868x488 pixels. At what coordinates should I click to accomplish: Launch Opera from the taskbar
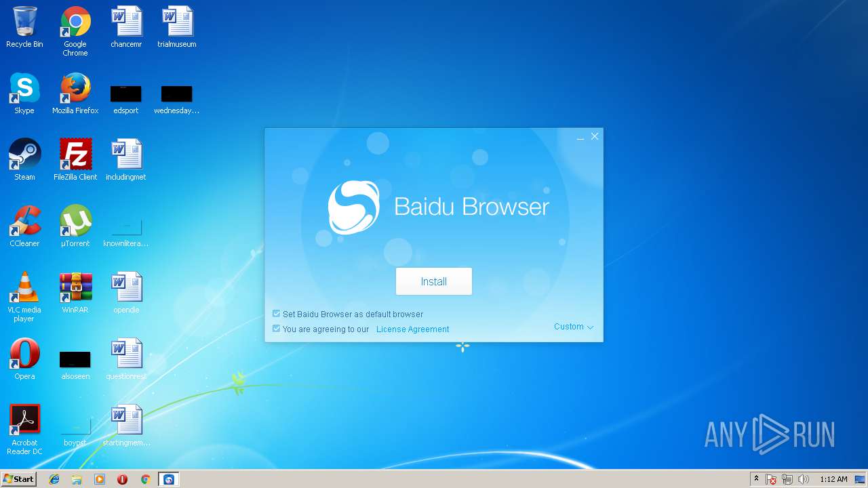[122, 479]
